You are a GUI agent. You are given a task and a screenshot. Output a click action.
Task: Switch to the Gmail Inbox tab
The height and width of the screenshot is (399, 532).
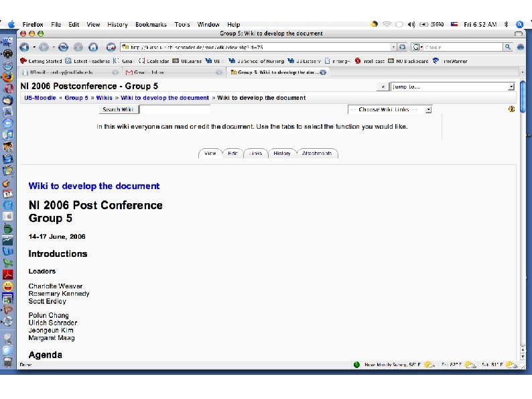tap(173, 72)
